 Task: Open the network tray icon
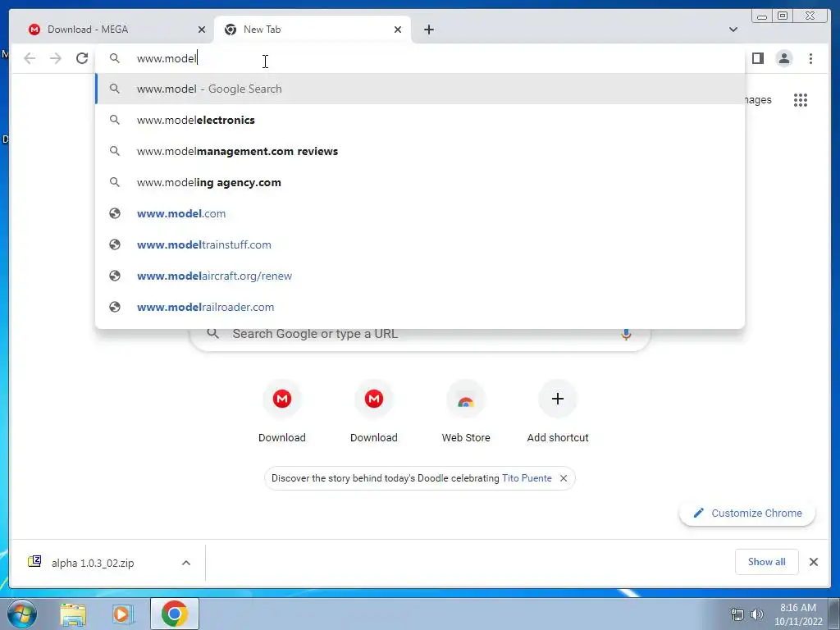[737, 614]
